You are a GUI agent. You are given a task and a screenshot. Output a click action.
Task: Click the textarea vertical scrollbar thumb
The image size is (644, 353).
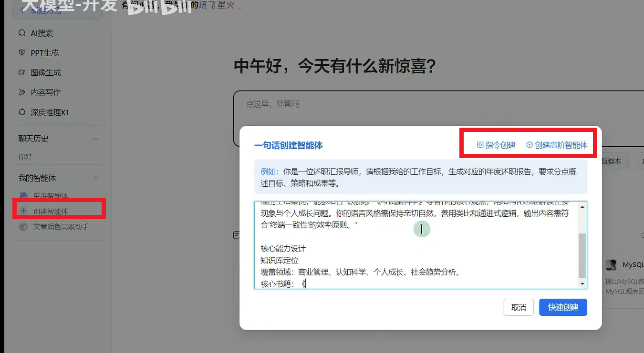582,256
